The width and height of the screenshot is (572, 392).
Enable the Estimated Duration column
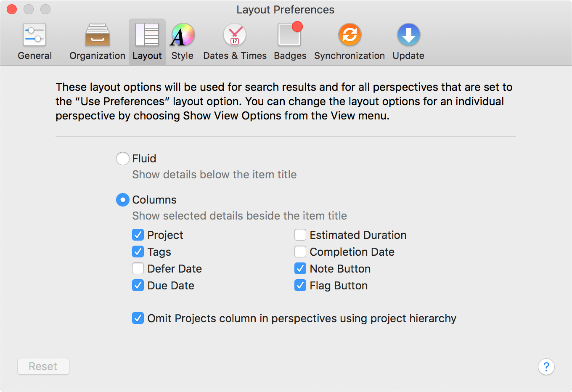pos(300,235)
